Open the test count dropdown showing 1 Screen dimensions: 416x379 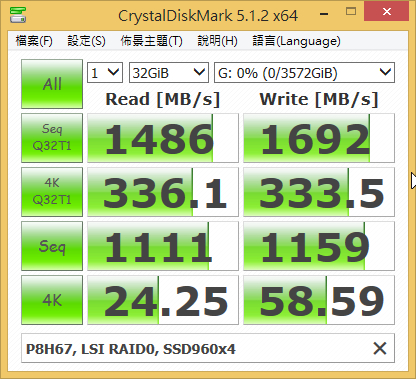(105, 72)
